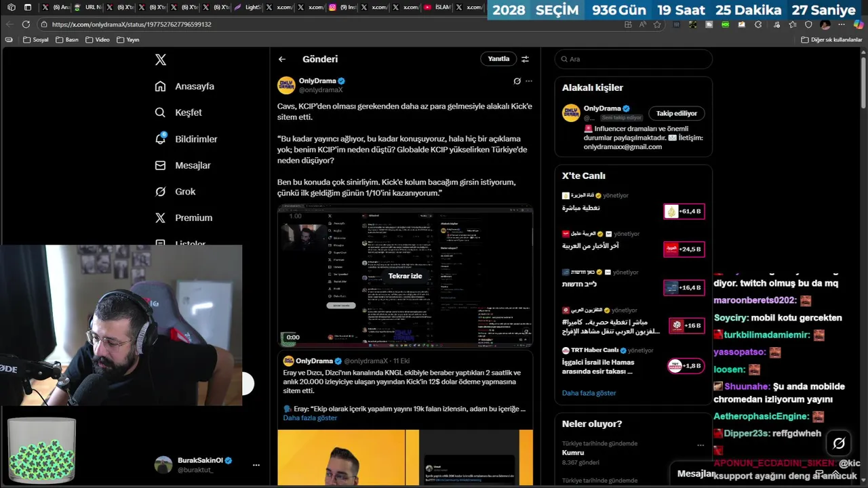Focus the Ara search field
The image size is (868, 488).
click(633, 59)
